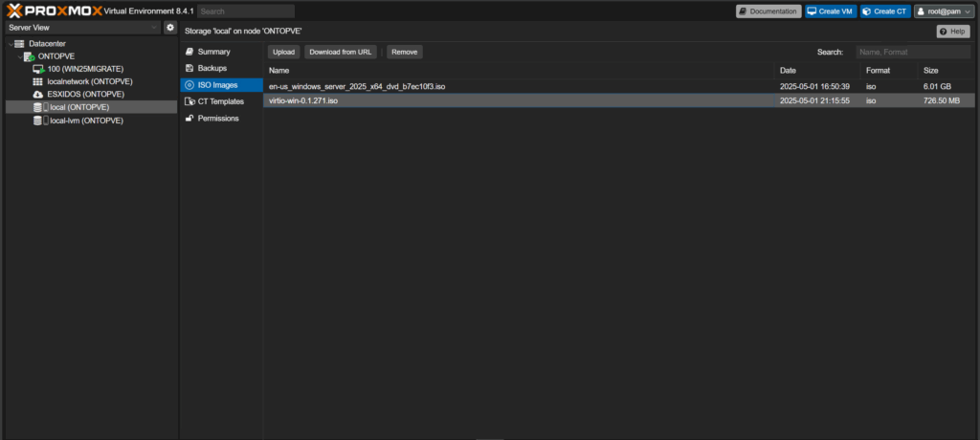Click the Help button
980x440 pixels.
(953, 32)
